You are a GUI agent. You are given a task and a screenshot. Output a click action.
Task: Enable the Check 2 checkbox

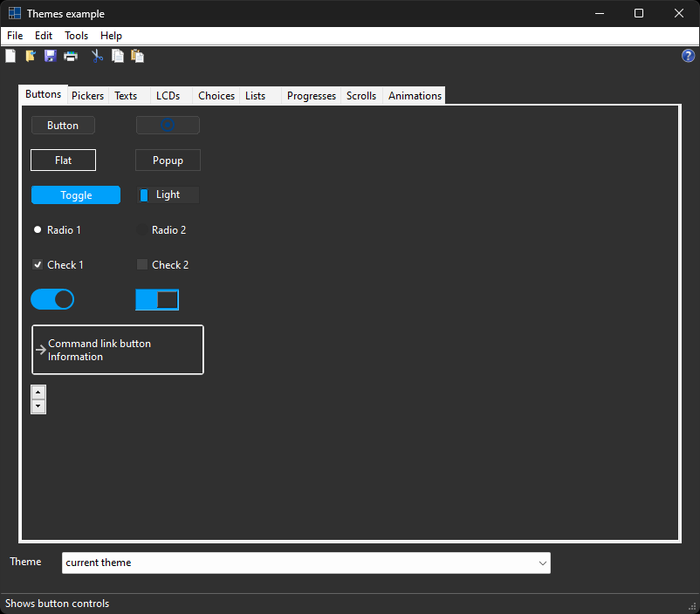pyautogui.click(x=142, y=265)
